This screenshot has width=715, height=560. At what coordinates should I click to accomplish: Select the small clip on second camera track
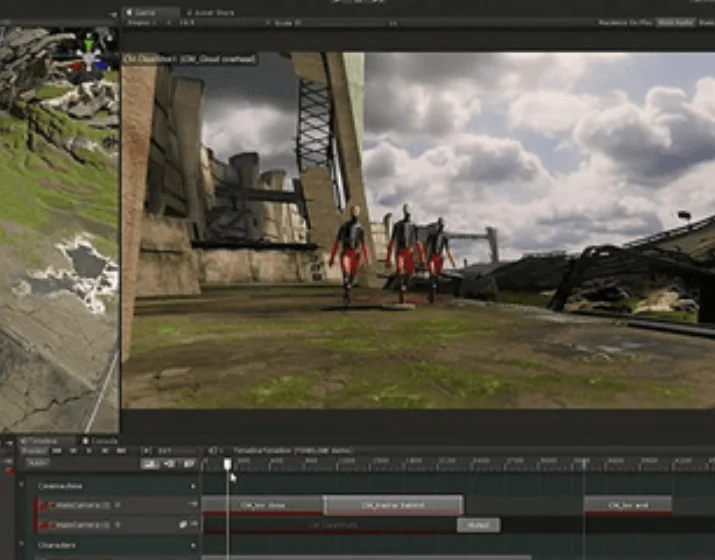pos(478,525)
